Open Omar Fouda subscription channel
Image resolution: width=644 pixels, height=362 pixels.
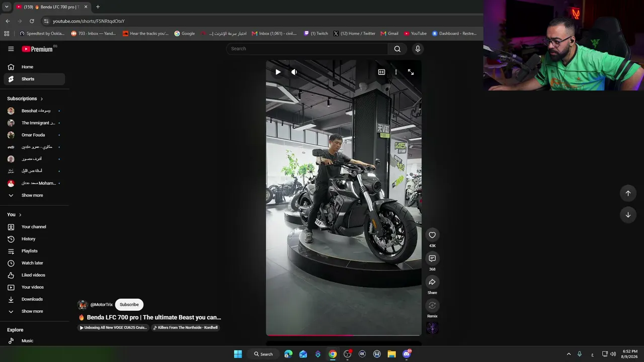34,135
